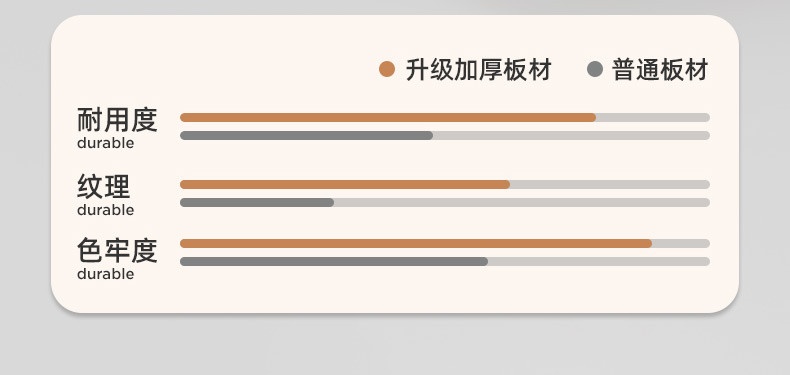
Task: Click the 纹理 heading
Action: (104, 187)
